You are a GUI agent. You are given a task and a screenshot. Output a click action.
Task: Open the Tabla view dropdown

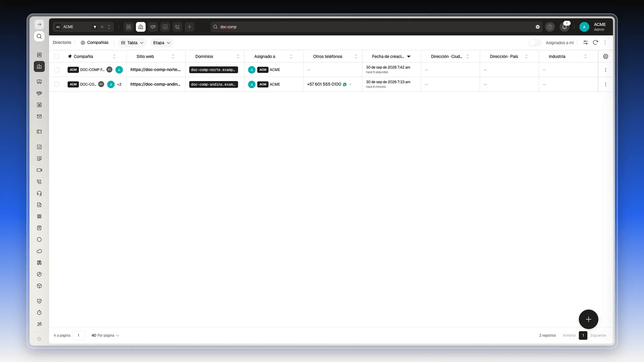click(x=132, y=43)
